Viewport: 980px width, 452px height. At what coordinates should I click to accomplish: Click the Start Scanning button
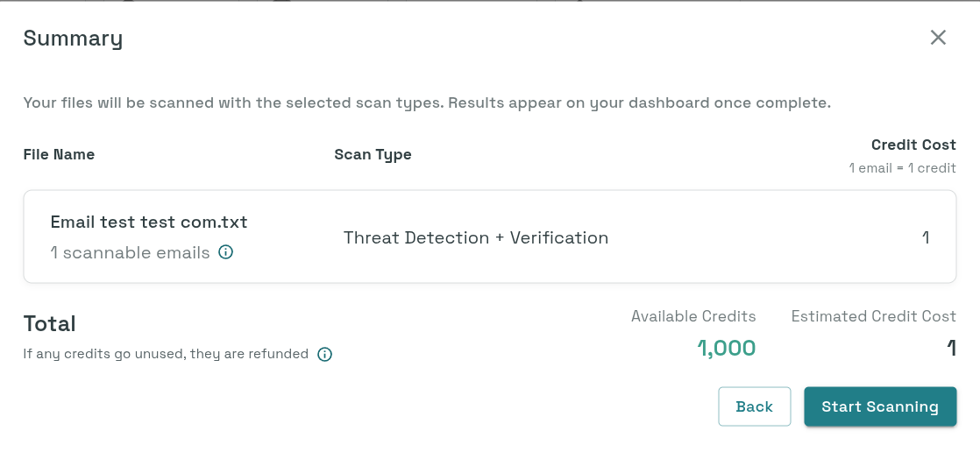tap(880, 406)
